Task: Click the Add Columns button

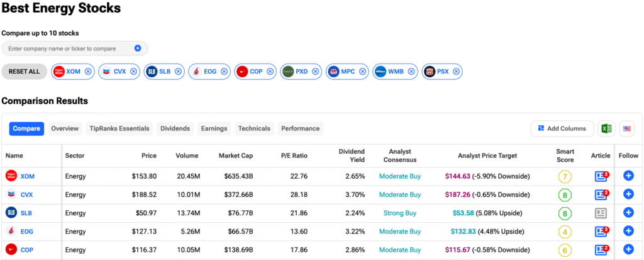Action: point(562,128)
